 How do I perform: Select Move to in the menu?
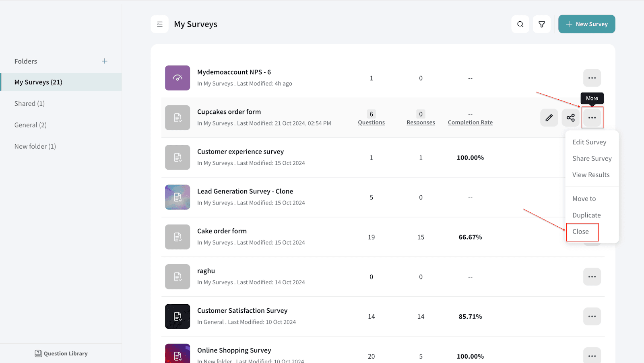[x=584, y=199]
